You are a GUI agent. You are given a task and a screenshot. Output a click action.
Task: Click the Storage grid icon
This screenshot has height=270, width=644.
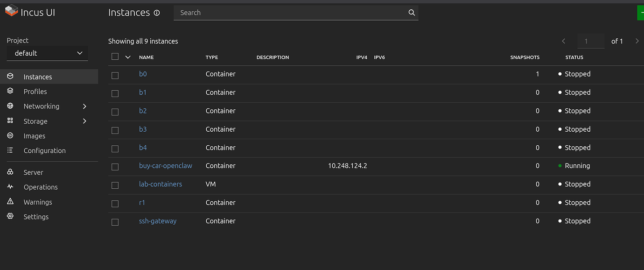click(10, 121)
